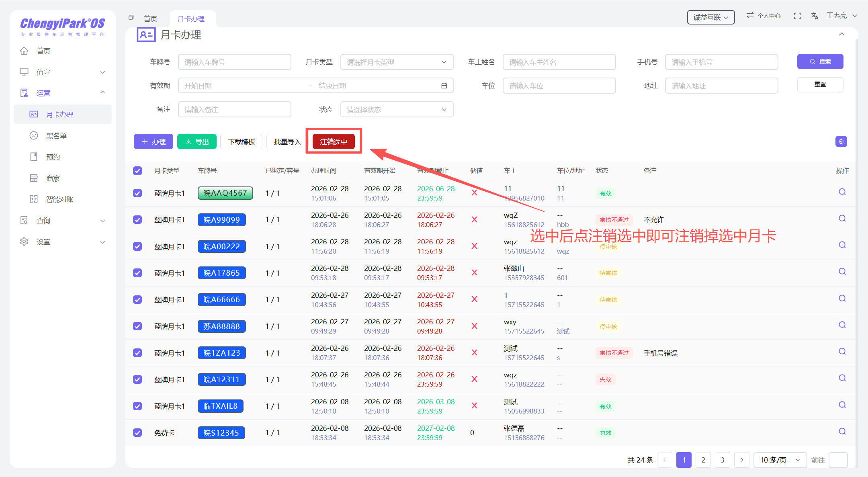Image resolution: width=868 pixels, height=477 pixels.
Task: Click the calendar icon in 有效期 date range
Action: tap(444, 86)
